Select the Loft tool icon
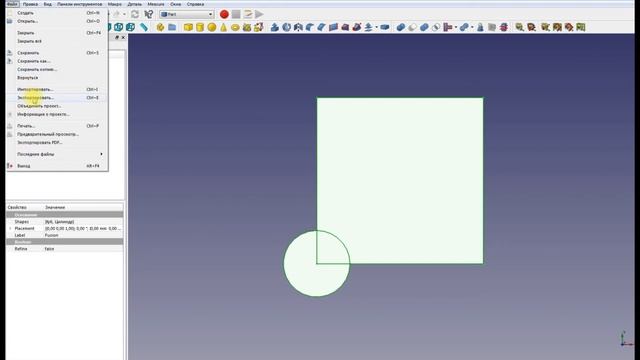This screenshot has width=640, height=360. click(x=345, y=27)
